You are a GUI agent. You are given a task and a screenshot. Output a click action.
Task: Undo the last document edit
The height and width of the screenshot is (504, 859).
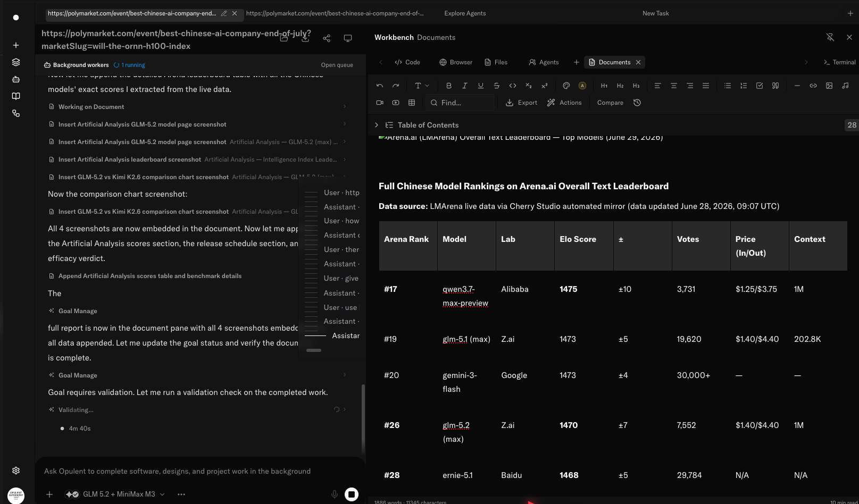380,86
